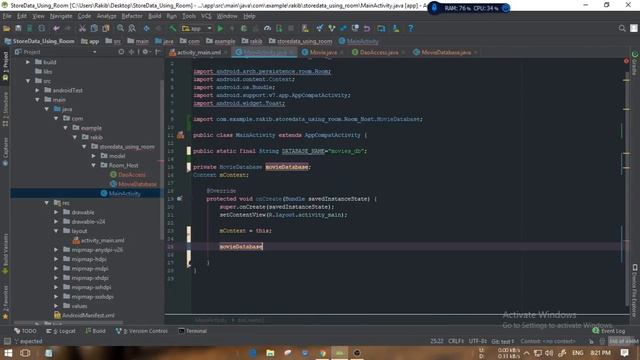Screen dimensions: 640x360
Task: Click the editor error indicator red dot
Action: coord(626,61)
